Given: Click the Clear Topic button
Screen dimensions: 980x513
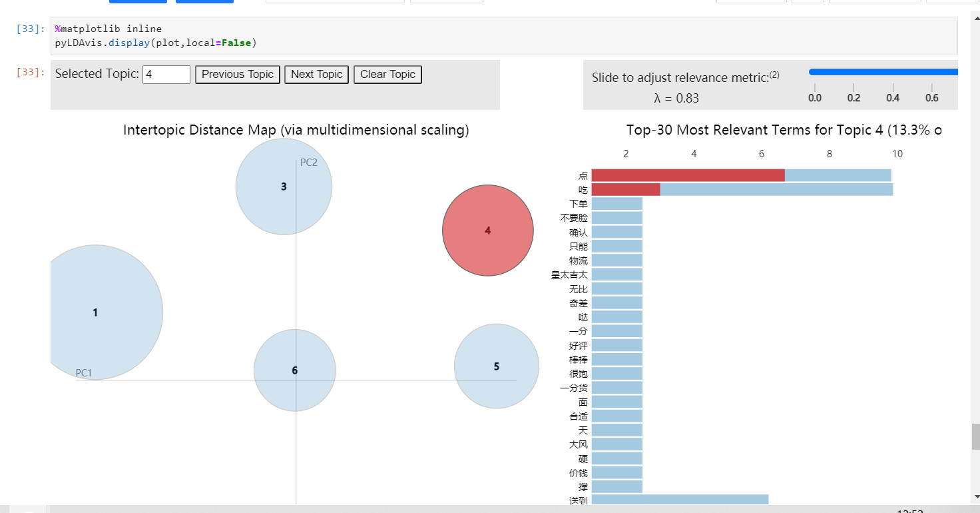Looking at the screenshot, I should [387, 75].
